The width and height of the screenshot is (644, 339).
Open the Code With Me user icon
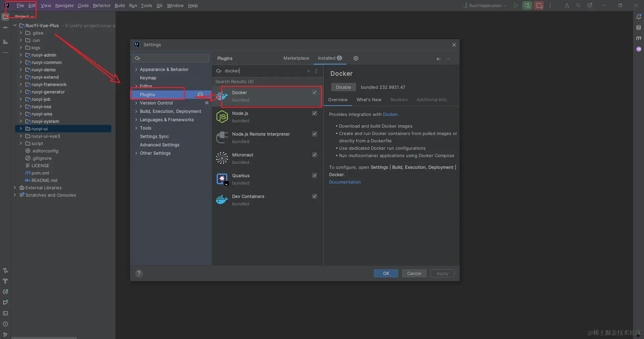point(567,5)
